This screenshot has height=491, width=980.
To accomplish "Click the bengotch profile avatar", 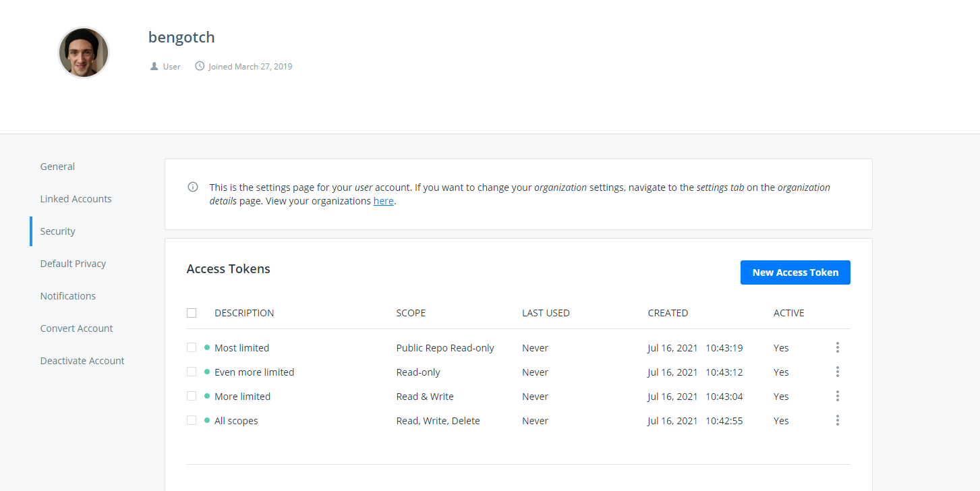I will [x=84, y=53].
